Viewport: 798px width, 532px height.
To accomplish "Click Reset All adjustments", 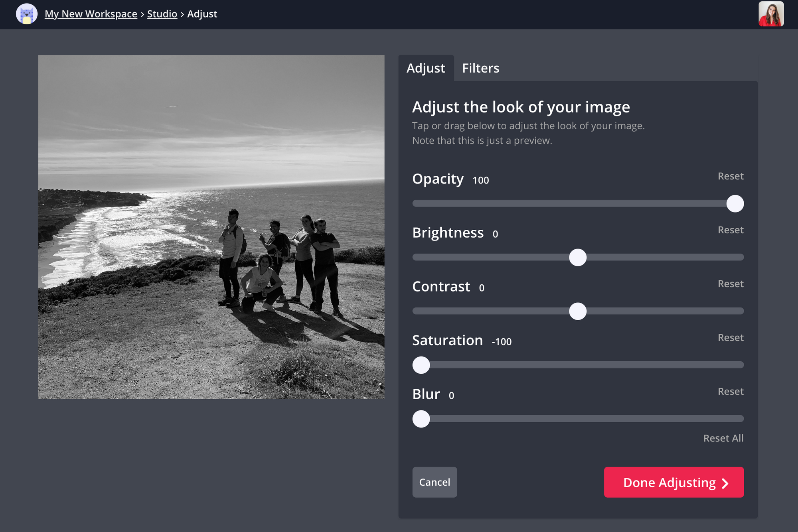I will tap(723, 438).
